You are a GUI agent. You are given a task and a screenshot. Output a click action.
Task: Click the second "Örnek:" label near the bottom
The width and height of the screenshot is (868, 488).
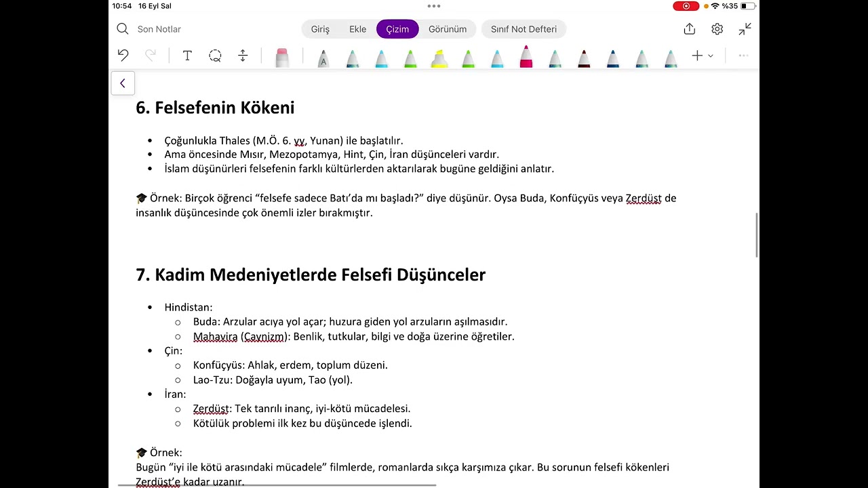pos(165,452)
